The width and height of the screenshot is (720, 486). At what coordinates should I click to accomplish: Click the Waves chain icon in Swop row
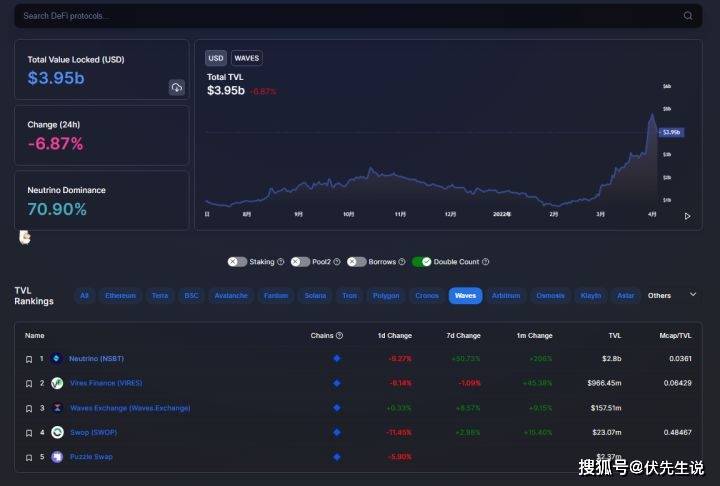pos(337,432)
